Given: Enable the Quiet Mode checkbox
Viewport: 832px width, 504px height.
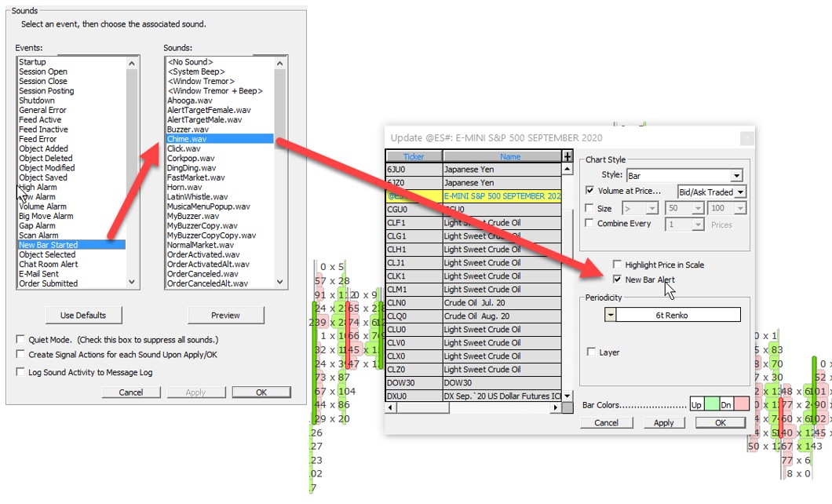Looking at the screenshot, I should pyautogui.click(x=21, y=340).
